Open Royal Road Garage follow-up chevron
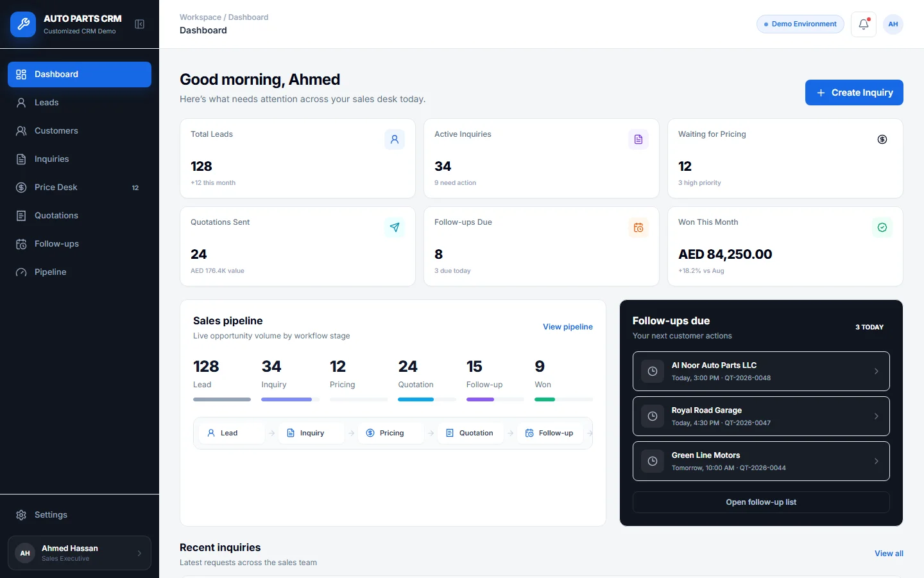924x578 pixels. coord(877,416)
